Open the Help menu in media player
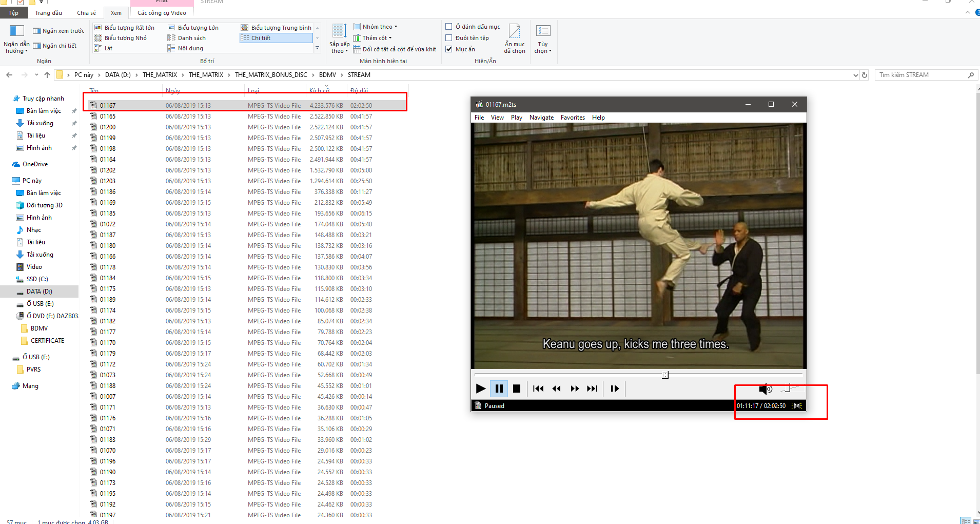The width and height of the screenshot is (980, 524). [598, 118]
